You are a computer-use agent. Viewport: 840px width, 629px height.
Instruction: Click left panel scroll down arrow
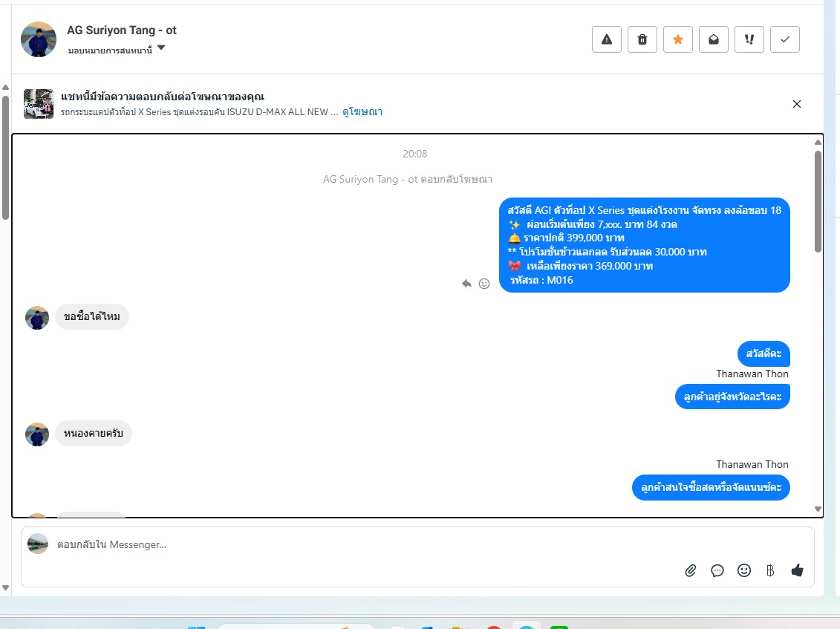(5, 587)
